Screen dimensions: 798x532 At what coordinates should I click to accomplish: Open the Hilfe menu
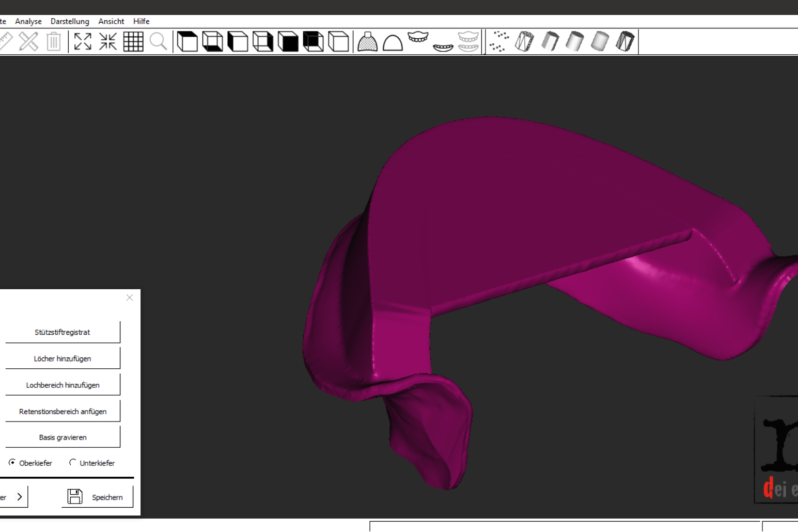click(x=141, y=21)
